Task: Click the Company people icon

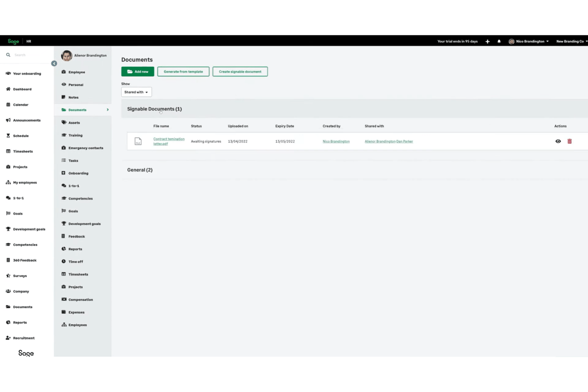Action: click(x=8, y=291)
